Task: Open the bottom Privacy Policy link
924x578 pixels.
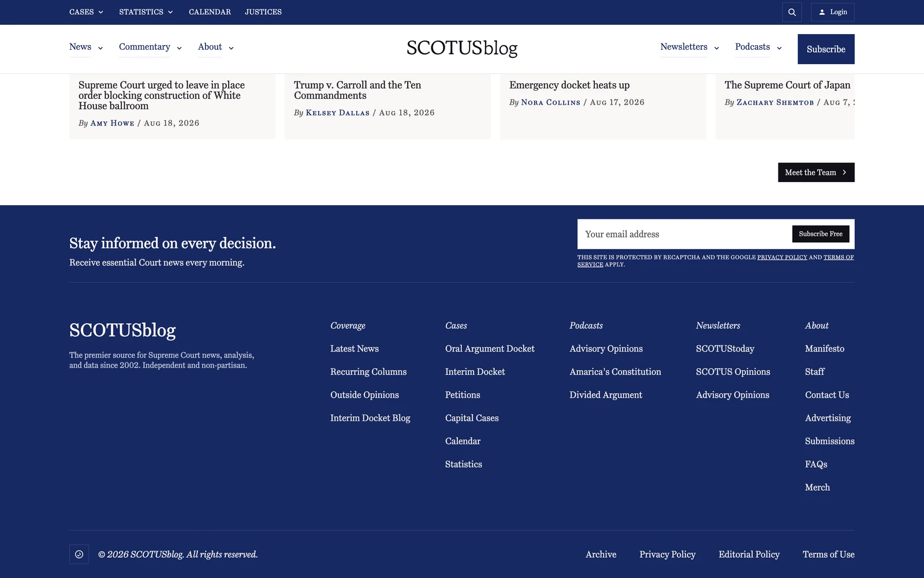Action: [667, 554]
